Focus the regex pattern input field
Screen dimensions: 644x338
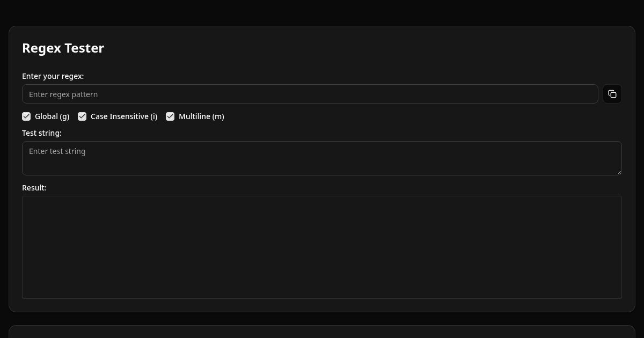point(310,94)
